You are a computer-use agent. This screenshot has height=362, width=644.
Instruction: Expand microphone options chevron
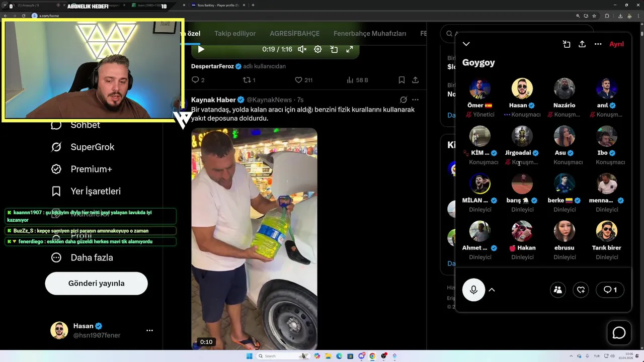click(x=492, y=290)
